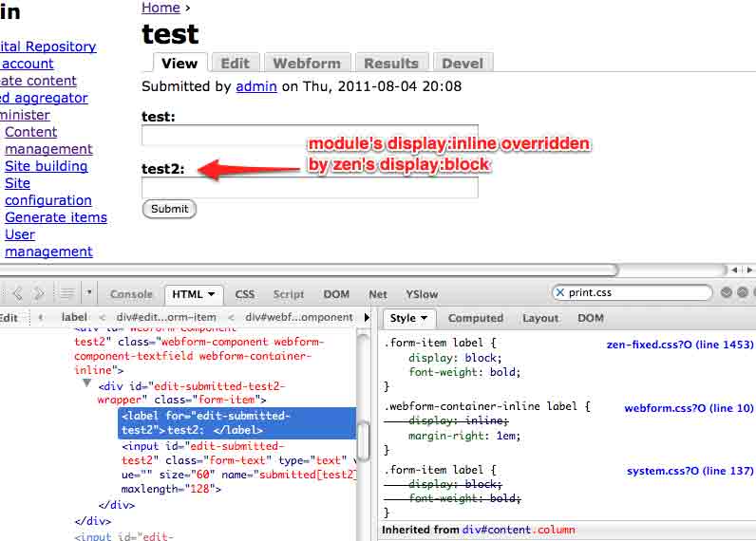
Task: Click the font-weight: bold property in zen-fixed rule
Action: (464, 372)
